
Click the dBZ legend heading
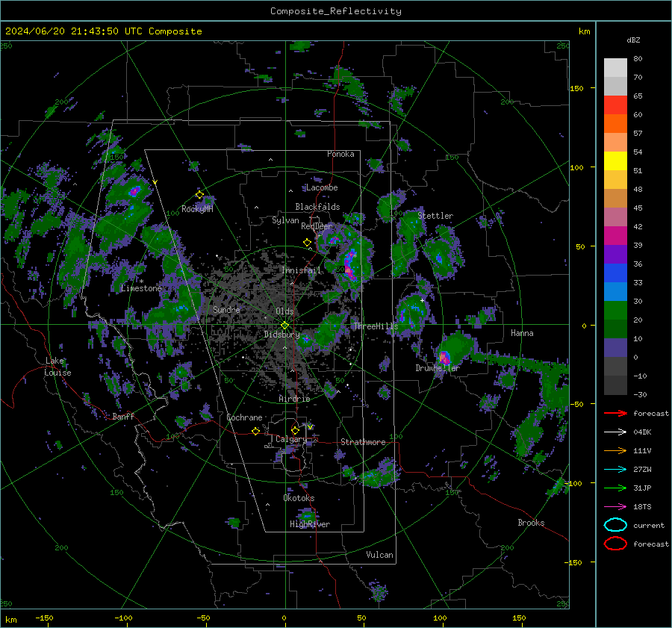(633, 40)
